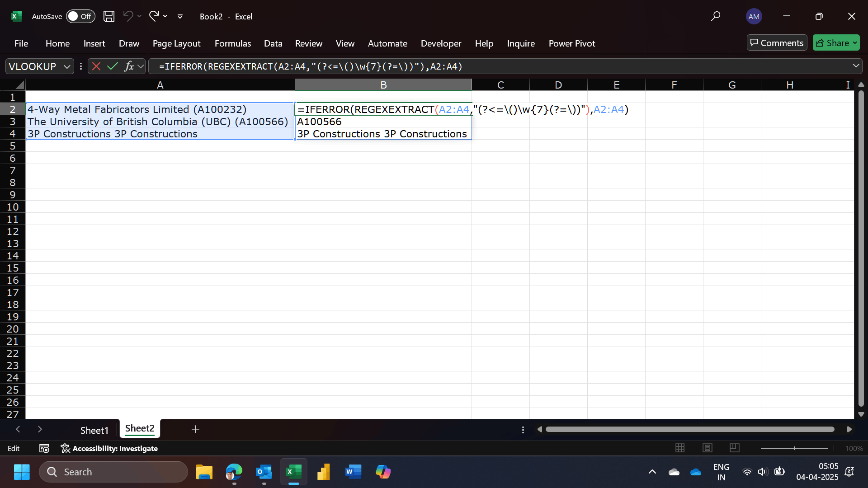The image size is (868, 488).
Task: Click the Save icon in the title bar
Action: point(109,16)
